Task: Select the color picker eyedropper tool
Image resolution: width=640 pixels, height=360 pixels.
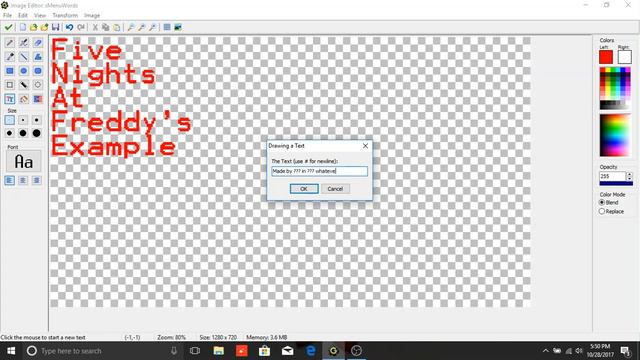Action: [x=10, y=57]
